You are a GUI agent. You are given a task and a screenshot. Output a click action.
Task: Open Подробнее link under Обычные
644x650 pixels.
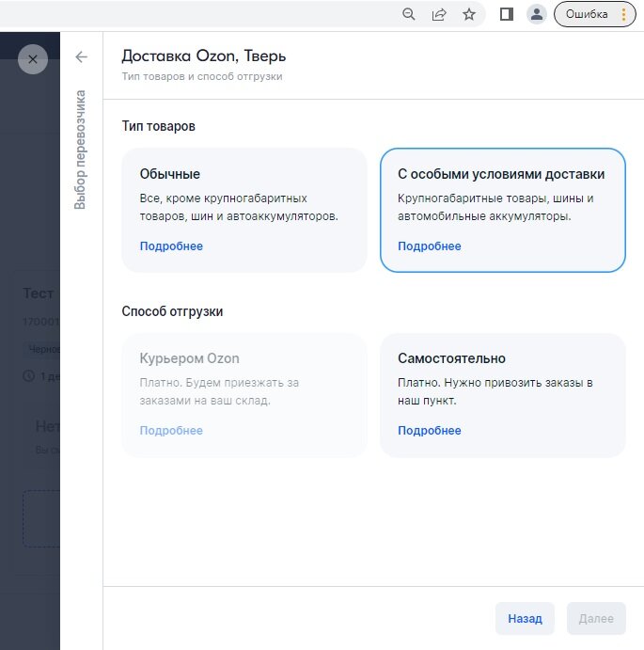click(171, 246)
